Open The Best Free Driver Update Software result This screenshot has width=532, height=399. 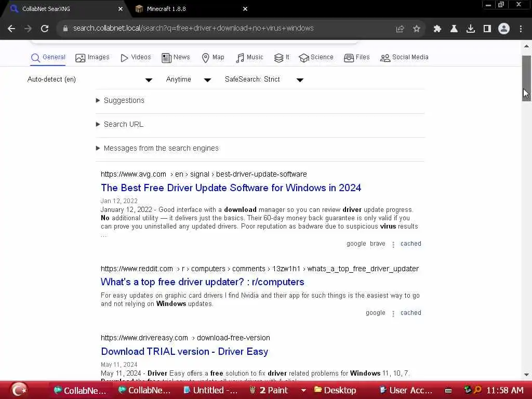click(231, 188)
